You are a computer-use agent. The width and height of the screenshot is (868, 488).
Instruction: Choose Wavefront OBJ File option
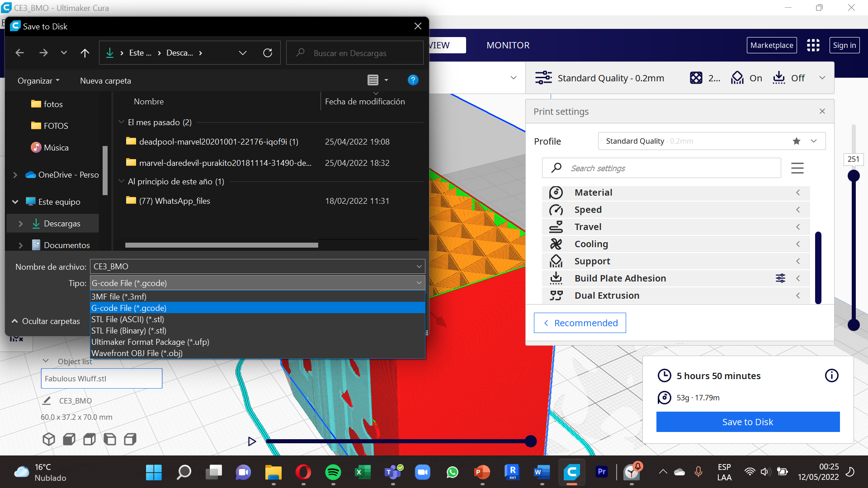257,353
